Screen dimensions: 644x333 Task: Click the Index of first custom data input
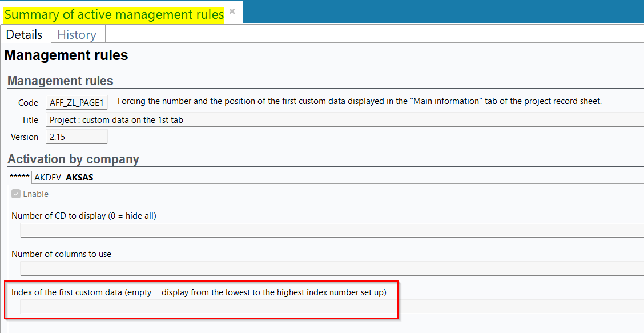[331, 307]
